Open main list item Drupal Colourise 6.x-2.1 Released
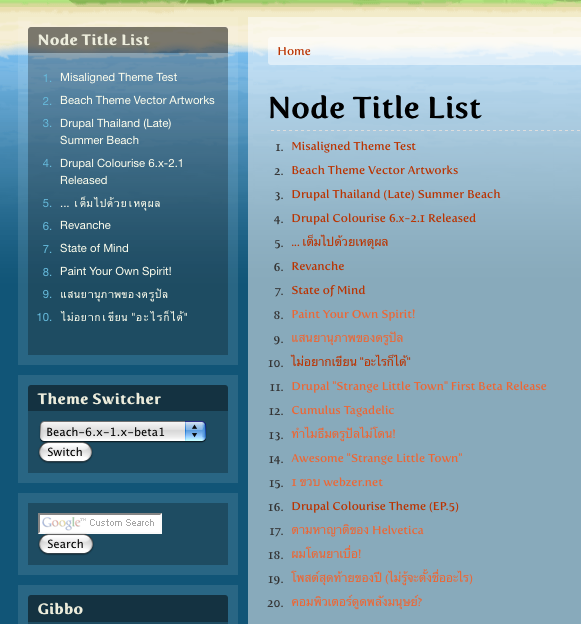This screenshot has width=581, height=624. tap(383, 218)
